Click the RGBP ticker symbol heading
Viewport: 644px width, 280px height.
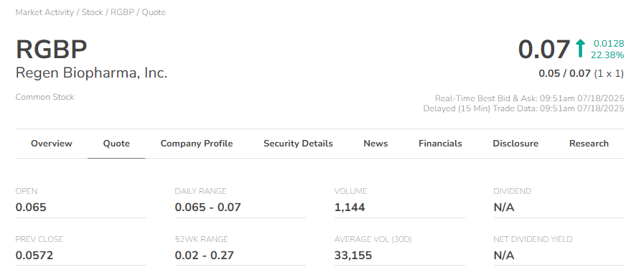tap(52, 50)
